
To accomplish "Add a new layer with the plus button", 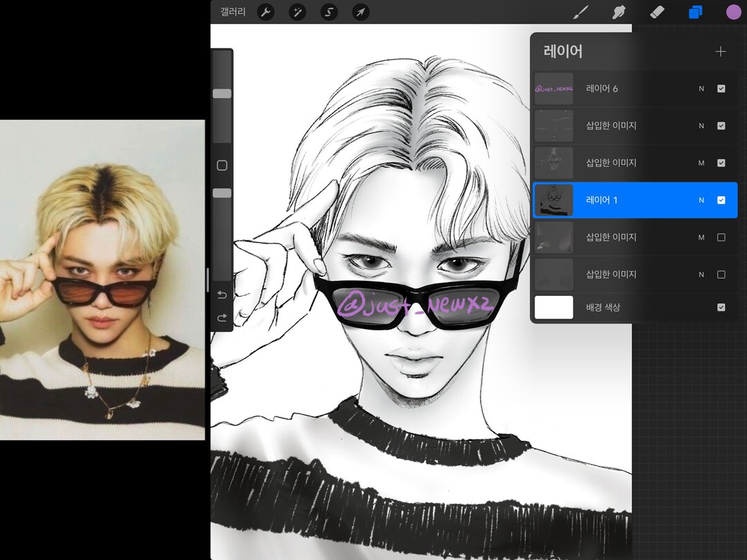I will pyautogui.click(x=720, y=51).
